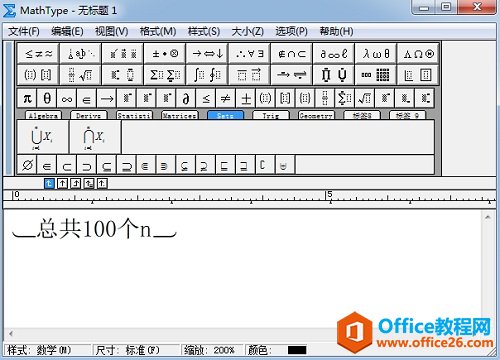Image resolution: width=500 pixels, height=360 pixels.
Task: Expand the relational symbols palette (≤≠≈)
Action: pyautogui.click(x=39, y=53)
